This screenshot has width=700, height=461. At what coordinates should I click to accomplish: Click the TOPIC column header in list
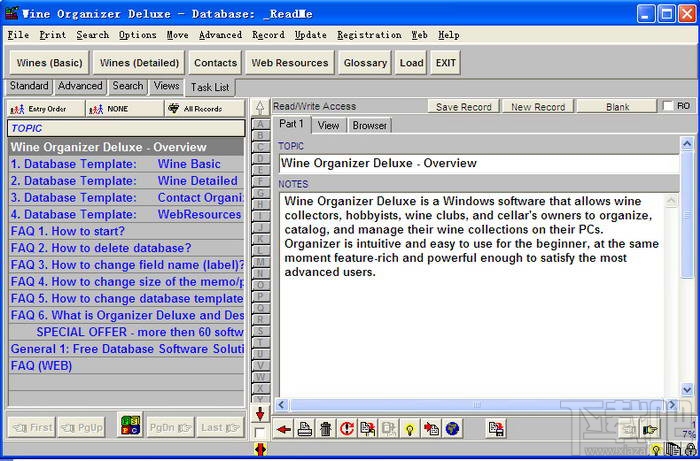click(x=126, y=128)
